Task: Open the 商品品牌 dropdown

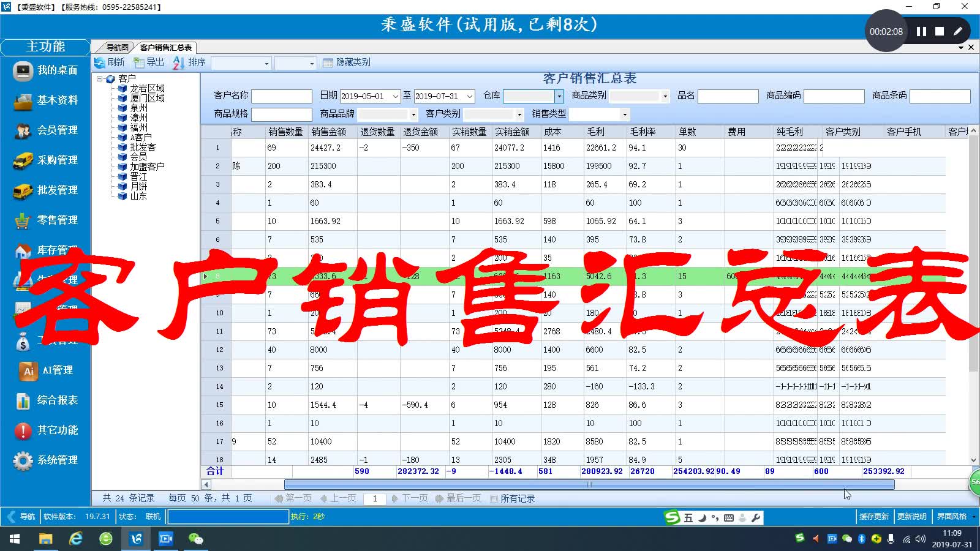Action: (413, 114)
